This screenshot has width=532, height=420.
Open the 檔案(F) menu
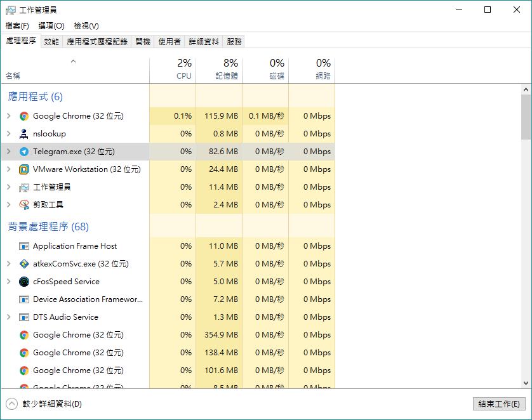click(x=17, y=26)
